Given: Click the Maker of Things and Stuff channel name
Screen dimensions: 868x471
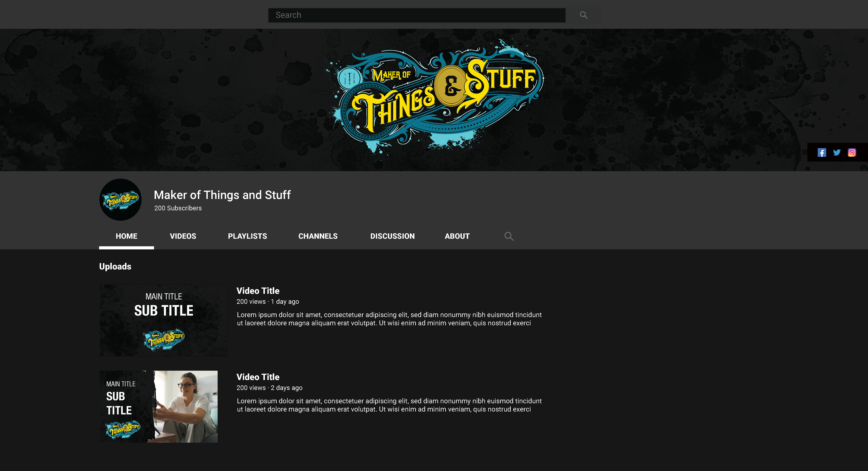Looking at the screenshot, I should click(222, 195).
